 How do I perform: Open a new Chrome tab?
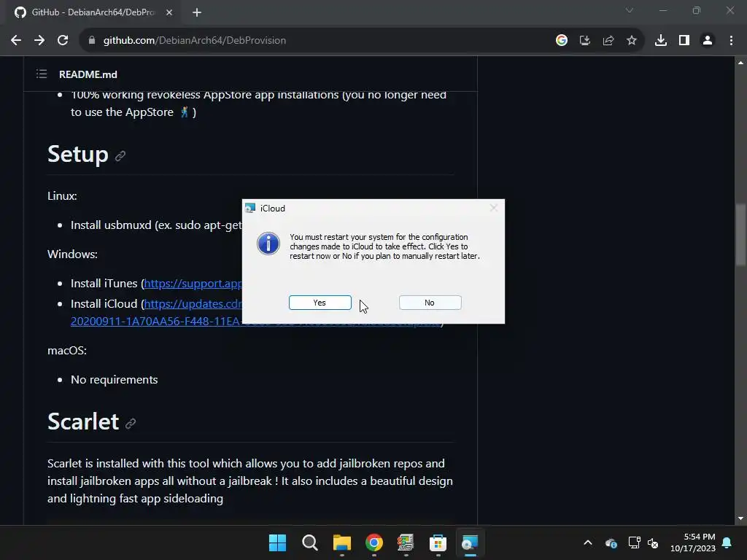197,12
